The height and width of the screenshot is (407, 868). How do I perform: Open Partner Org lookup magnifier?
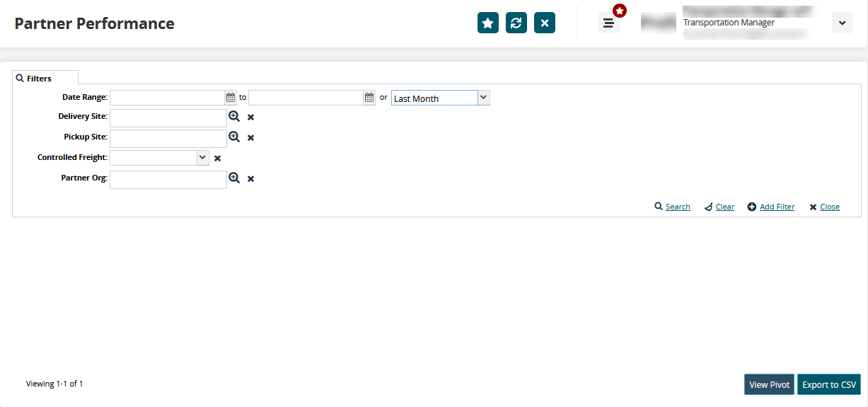point(234,178)
